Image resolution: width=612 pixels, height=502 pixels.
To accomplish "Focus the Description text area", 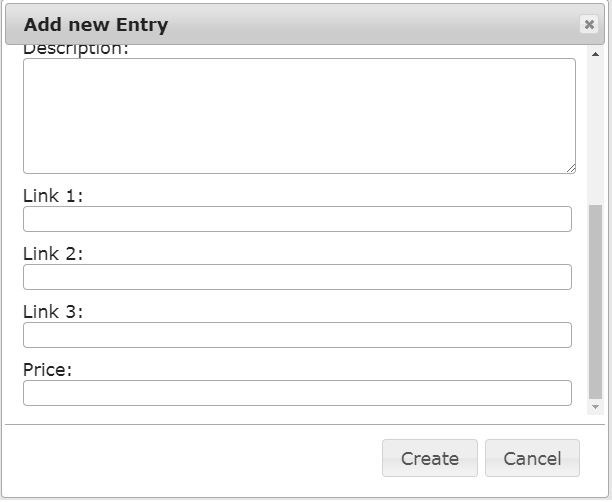I will [x=299, y=115].
